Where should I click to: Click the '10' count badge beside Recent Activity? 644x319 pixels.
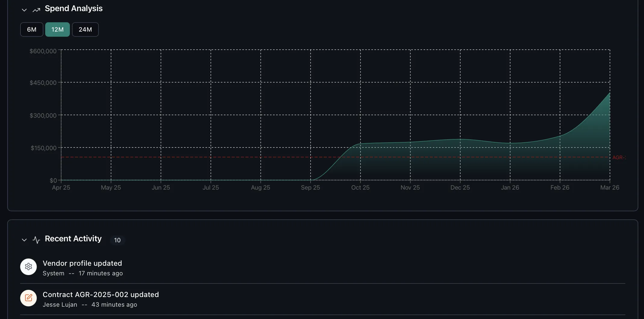click(x=117, y=240)
